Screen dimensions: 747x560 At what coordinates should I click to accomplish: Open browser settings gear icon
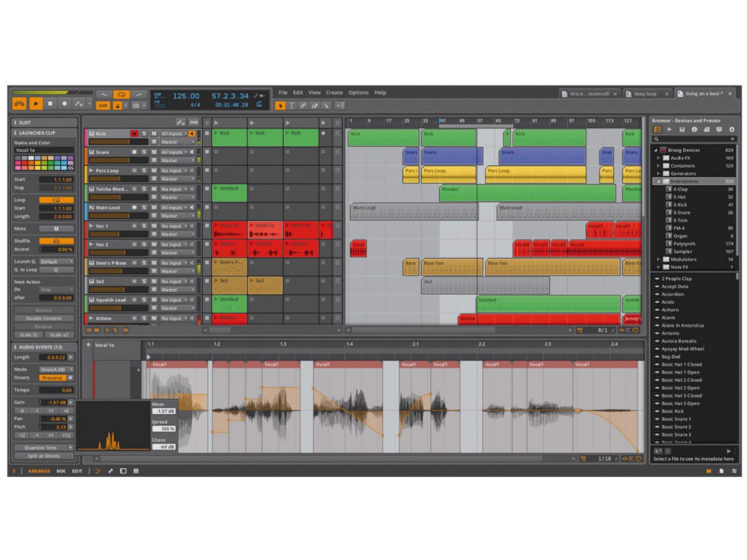[732, 129]
